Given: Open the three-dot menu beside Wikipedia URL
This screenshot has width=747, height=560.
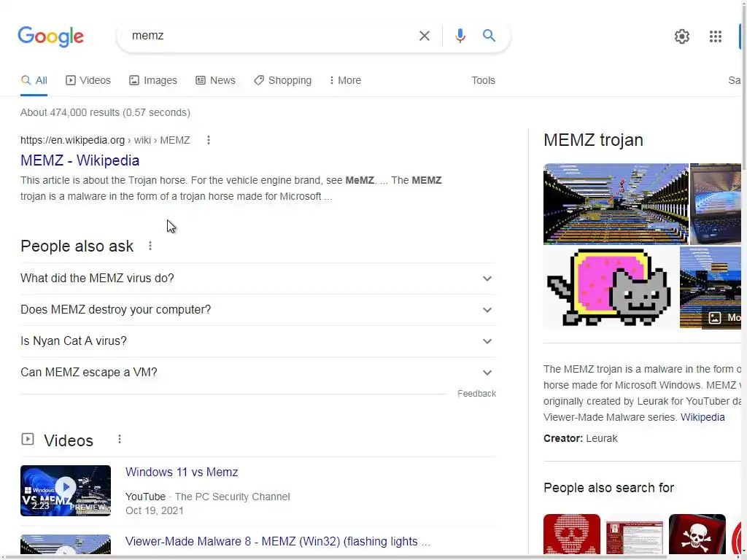Looking at the screenshot, I should [x=208, y=140].
